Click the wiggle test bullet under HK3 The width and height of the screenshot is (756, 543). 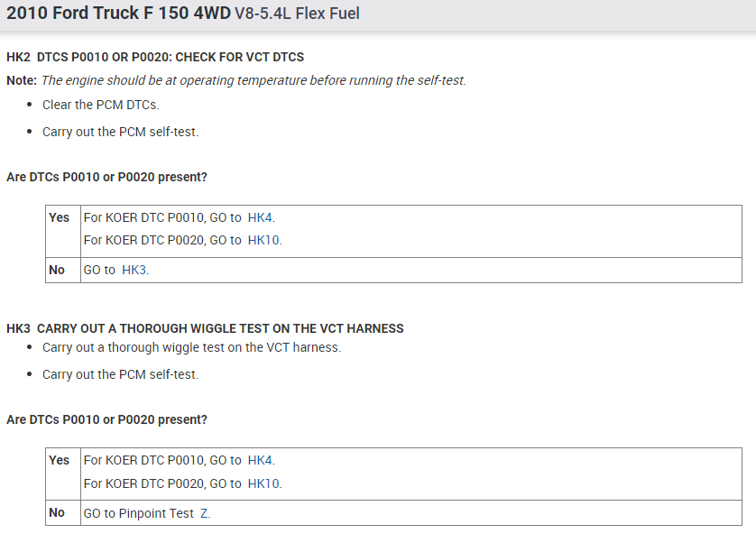(191, 347)
